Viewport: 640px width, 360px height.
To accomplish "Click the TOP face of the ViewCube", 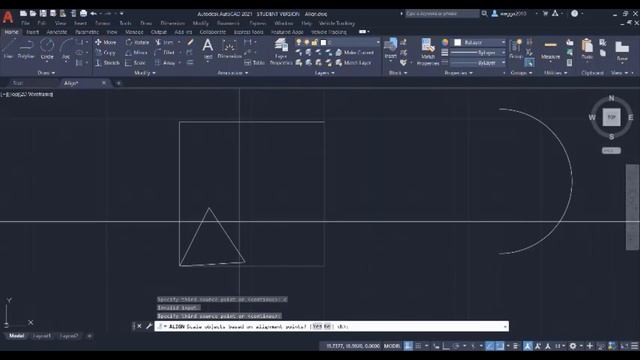I will (611, 117).
